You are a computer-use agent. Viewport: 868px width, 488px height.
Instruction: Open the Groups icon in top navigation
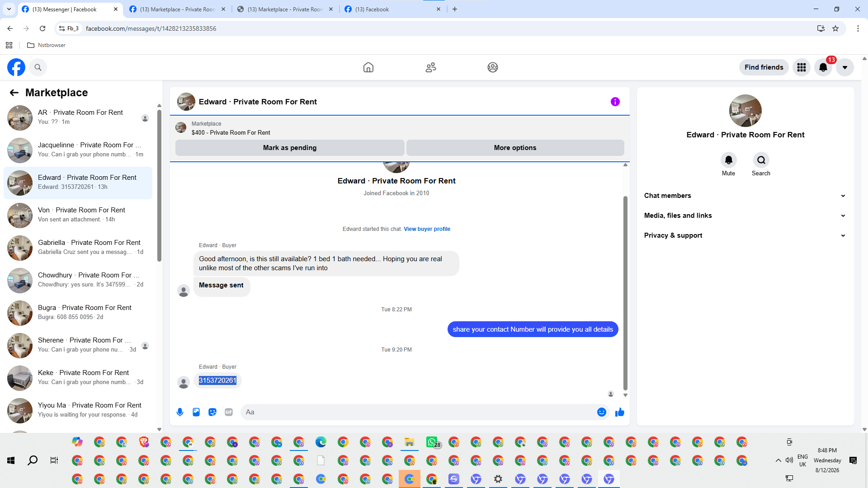click(493, 67)
